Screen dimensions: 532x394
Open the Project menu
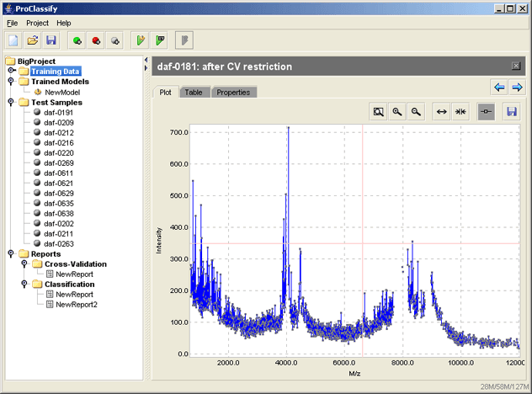(37, 23)
